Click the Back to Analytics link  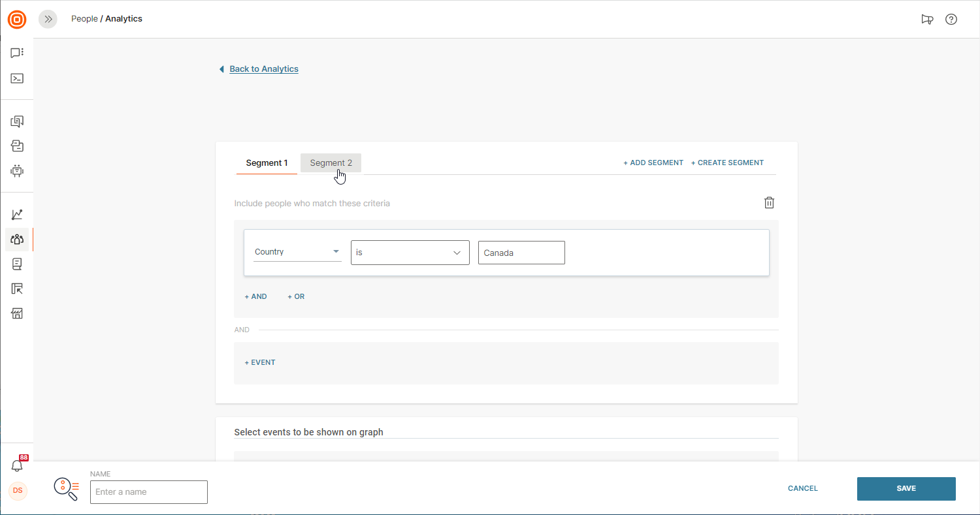tap(264, 69)
